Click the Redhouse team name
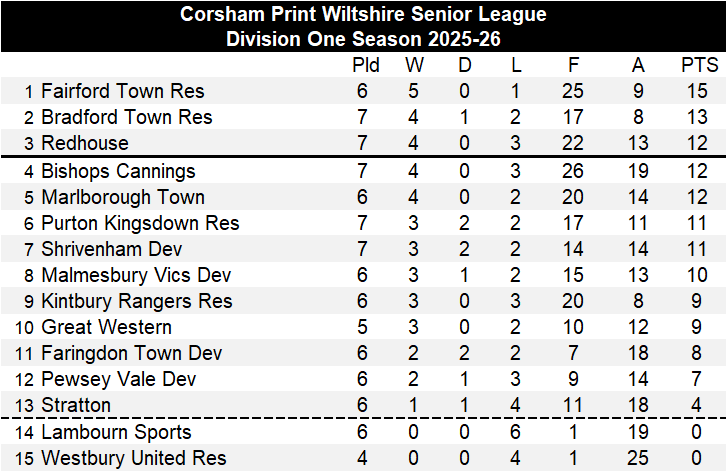The width and height of the screenshot is (726, 471). (80, 144)
